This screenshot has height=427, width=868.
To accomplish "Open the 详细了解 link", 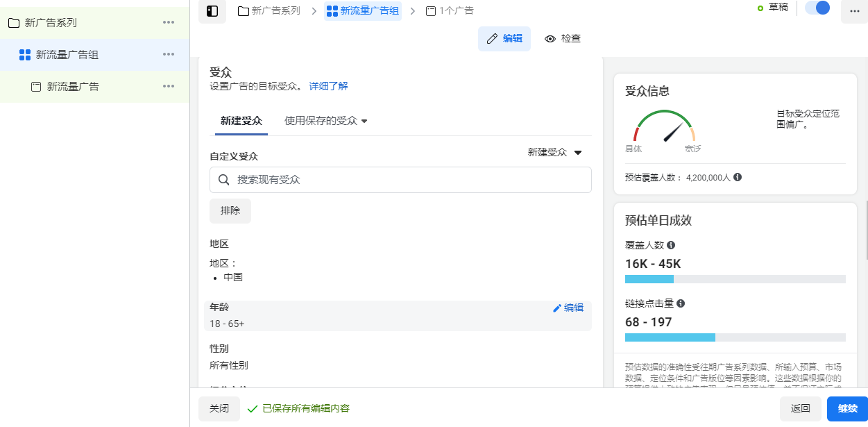I will point(328,86).
